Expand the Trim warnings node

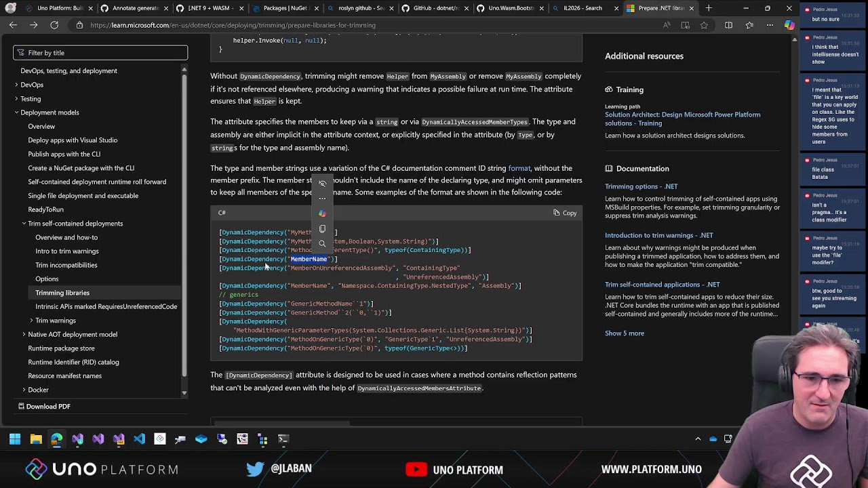click(x=31, y=321)
